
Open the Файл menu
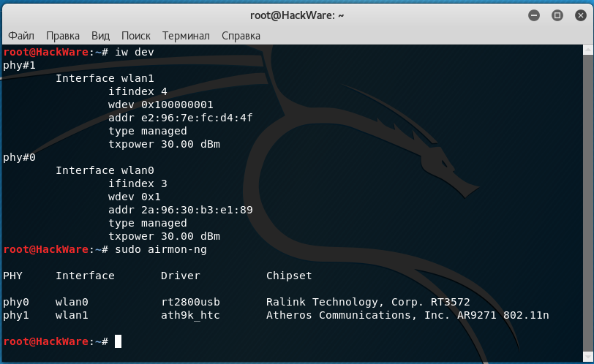point(21,36)
